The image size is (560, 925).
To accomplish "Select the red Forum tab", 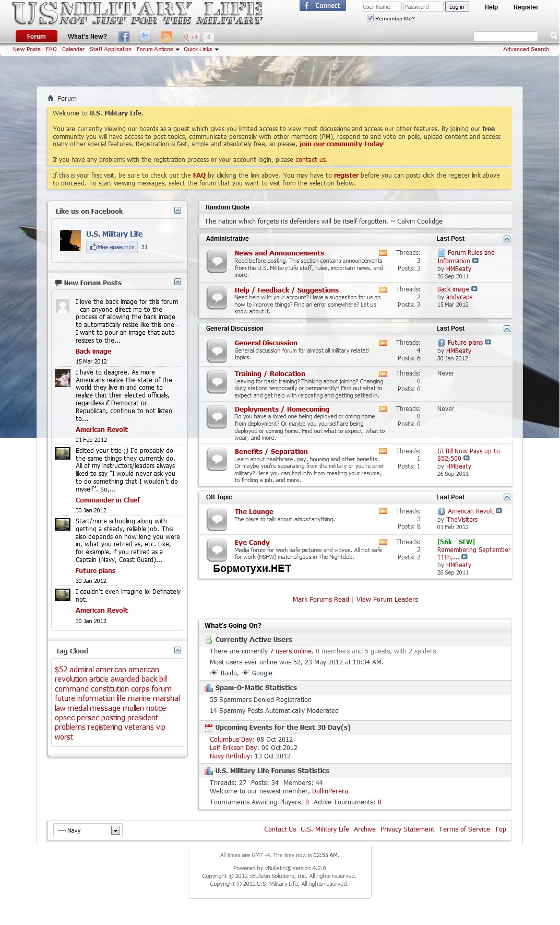I will pos(37,37).
